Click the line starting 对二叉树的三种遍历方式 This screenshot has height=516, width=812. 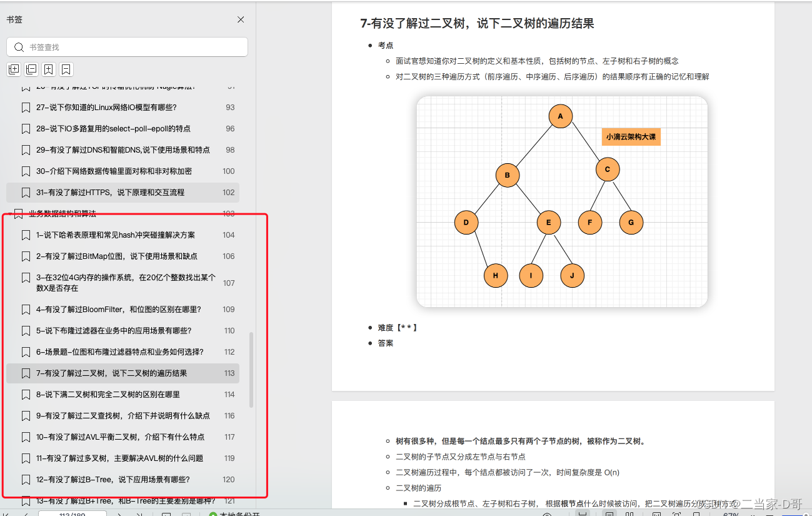click(552, 77)
